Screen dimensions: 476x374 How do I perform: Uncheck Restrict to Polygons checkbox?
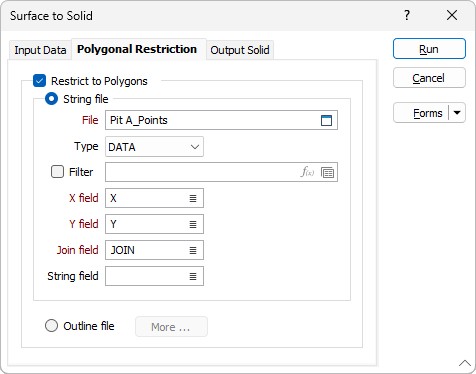pos(39,81)
